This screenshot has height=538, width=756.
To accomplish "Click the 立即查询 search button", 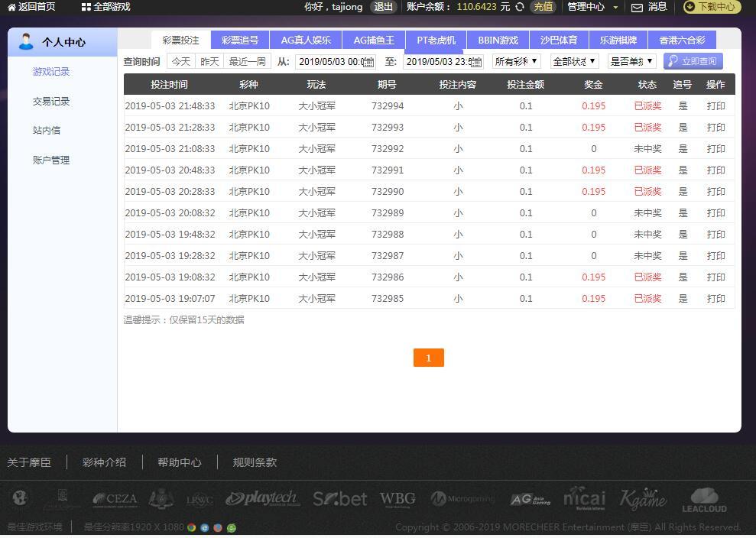I will point(693,61).
